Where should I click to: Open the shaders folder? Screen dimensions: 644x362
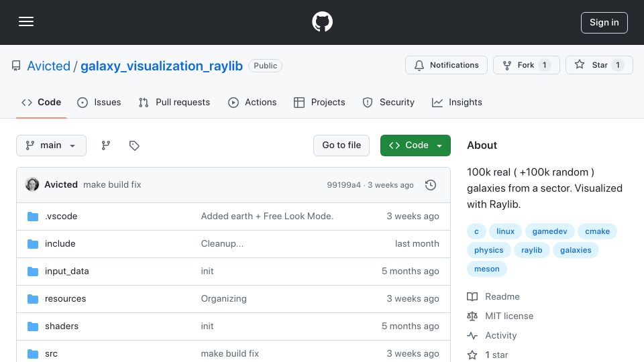[x=62, y=326]
